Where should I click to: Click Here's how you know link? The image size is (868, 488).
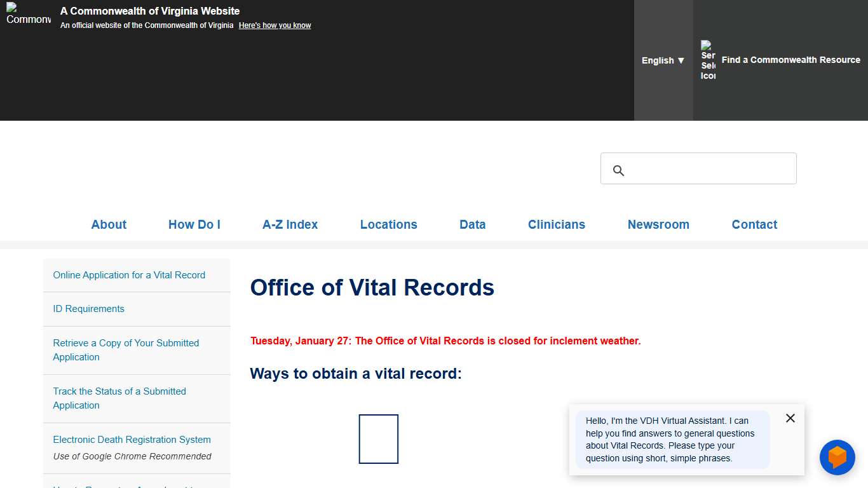[275, 25]
